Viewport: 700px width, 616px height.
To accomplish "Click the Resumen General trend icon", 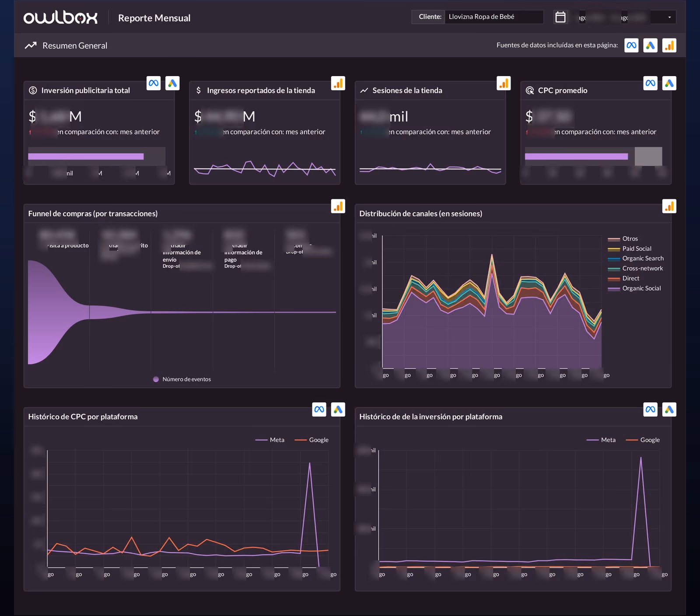I will point(31,45).
